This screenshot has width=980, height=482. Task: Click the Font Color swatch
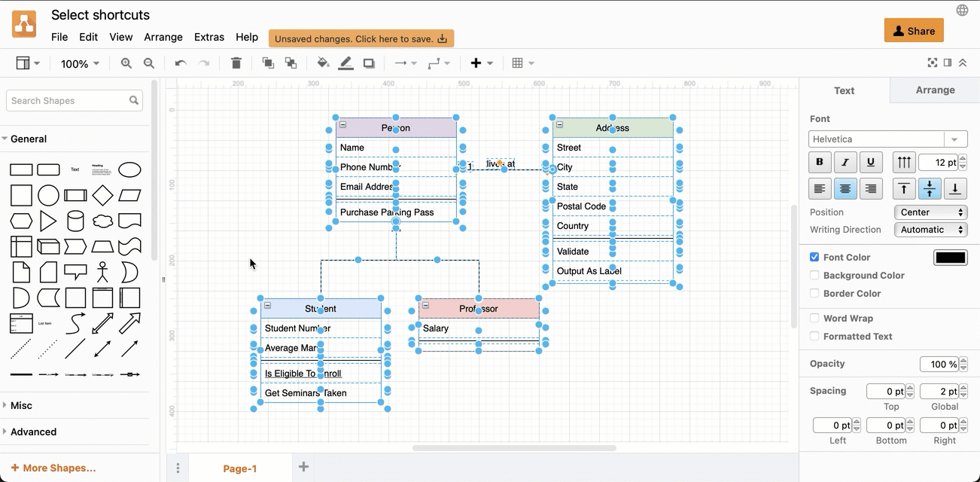(x=950, y=257)
